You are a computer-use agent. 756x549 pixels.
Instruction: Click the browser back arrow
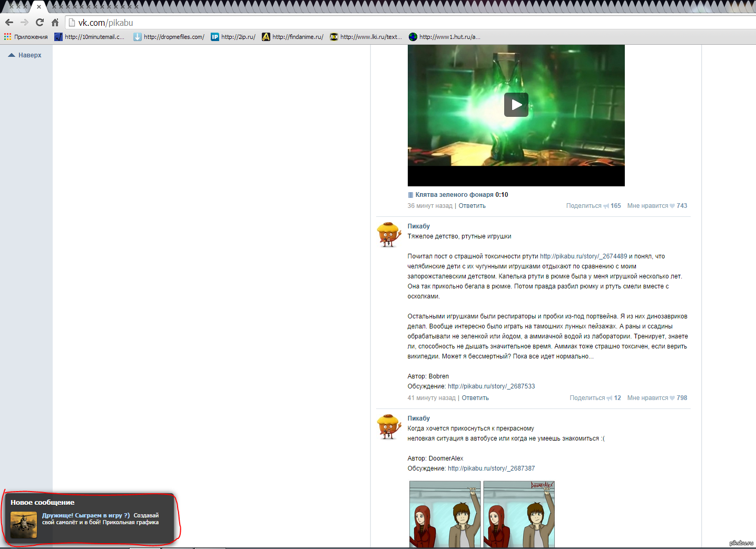[9, 22]
